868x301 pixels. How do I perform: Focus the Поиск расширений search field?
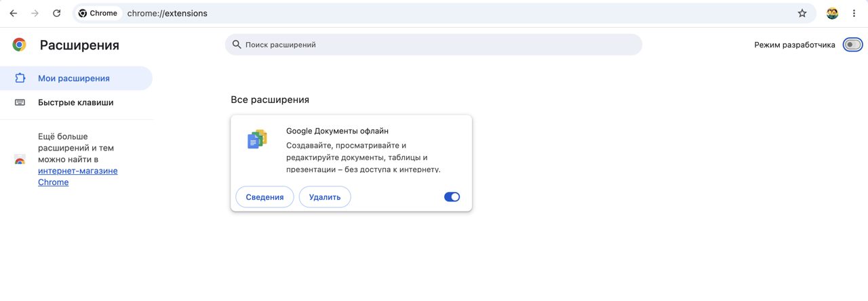[433, 45]
